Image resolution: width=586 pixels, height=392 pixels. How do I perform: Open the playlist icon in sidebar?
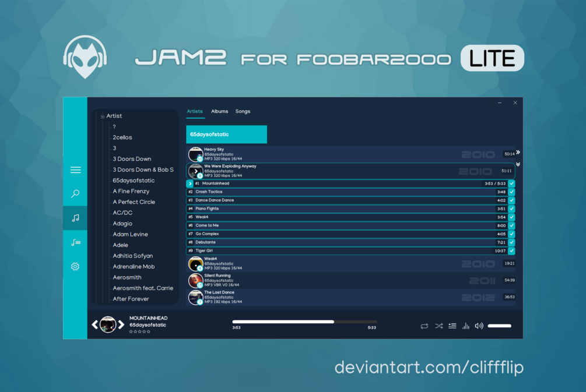[75, 243]
